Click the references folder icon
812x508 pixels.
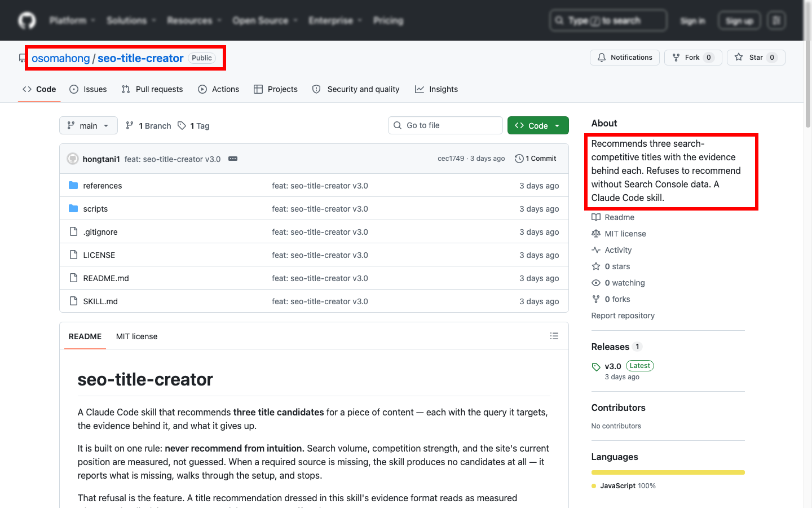[x=73, y=185]
